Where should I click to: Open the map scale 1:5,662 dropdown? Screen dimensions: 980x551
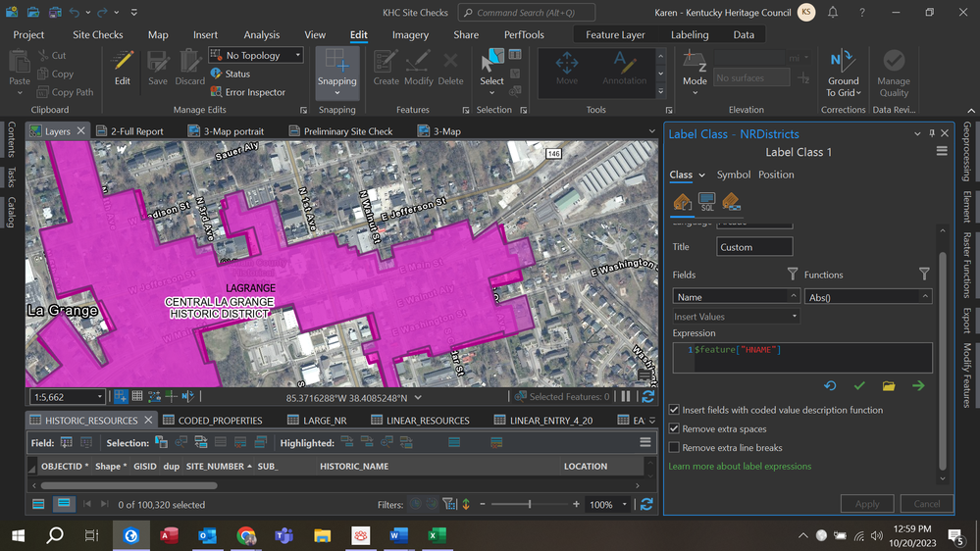coord(99,397)
